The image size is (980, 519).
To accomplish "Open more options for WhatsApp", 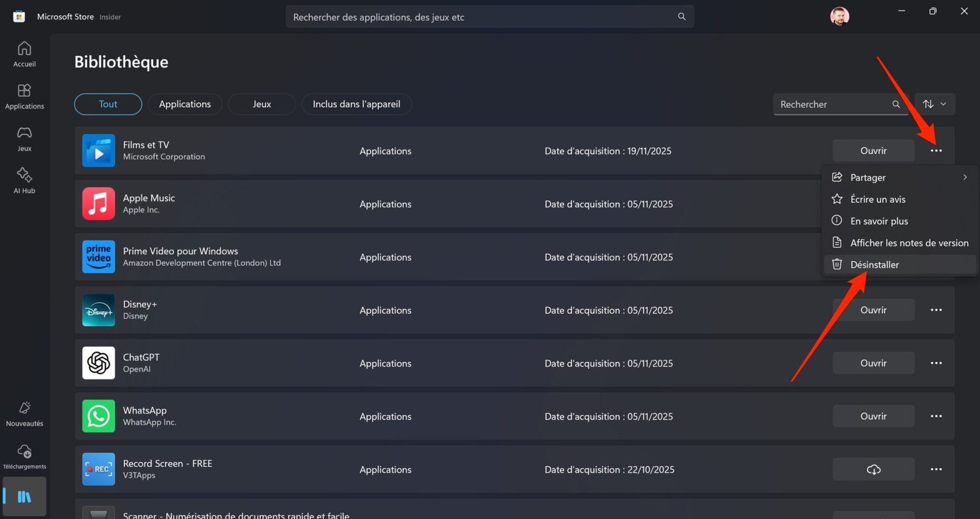I will 936,416.
